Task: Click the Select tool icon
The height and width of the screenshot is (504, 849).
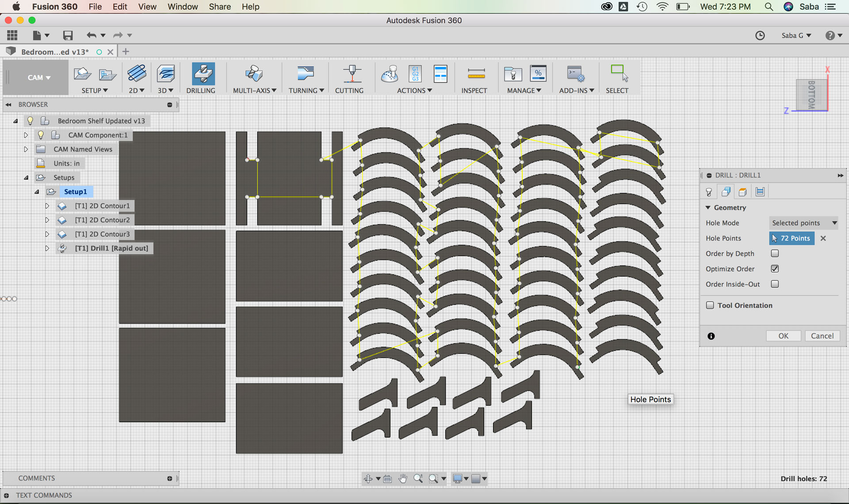Action: [619, 74]
